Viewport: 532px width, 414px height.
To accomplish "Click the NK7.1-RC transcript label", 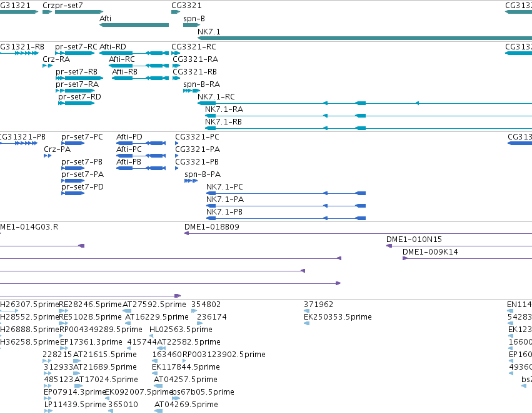I will point(216,97).
